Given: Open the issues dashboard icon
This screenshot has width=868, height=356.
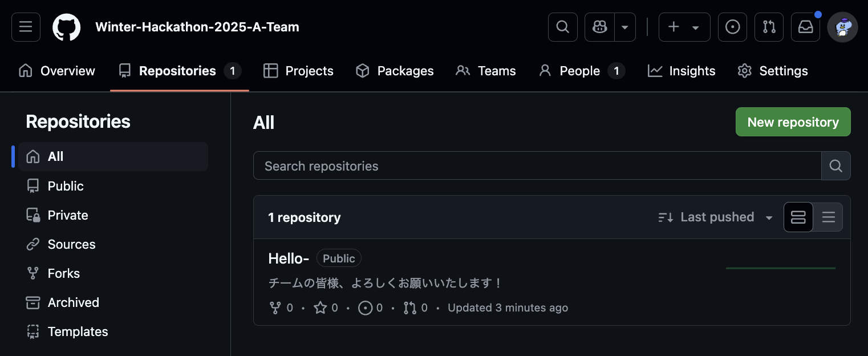Looking at the screenshot, I should (732, 27).
